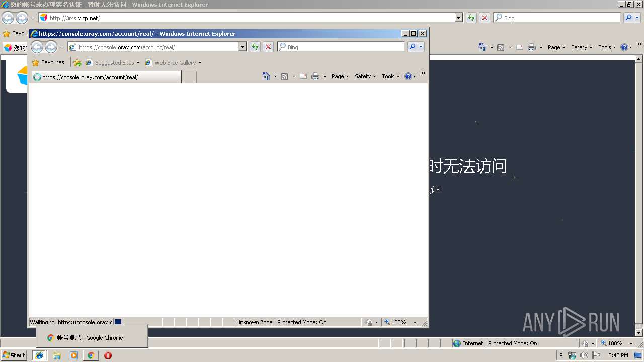
Task: Click Opera red taskbar icon
Action: 108,355
